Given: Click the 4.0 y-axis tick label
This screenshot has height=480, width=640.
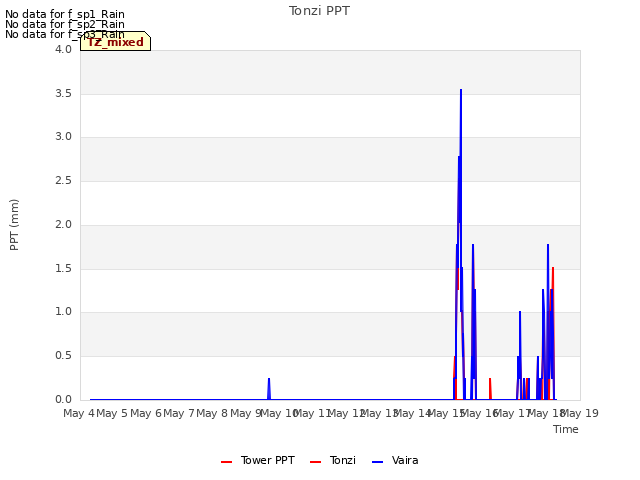Looking at the screenshot, I should tap(63, 49).
